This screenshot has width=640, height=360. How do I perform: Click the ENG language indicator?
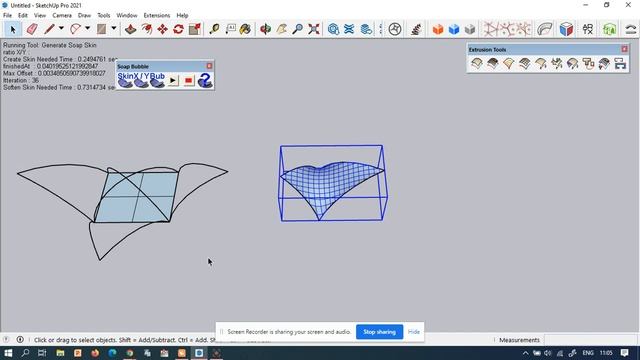click(x=588, y=353)
